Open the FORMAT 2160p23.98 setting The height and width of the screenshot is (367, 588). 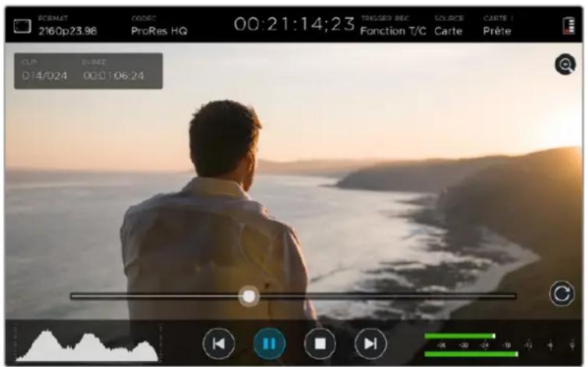tap(68, 26)
